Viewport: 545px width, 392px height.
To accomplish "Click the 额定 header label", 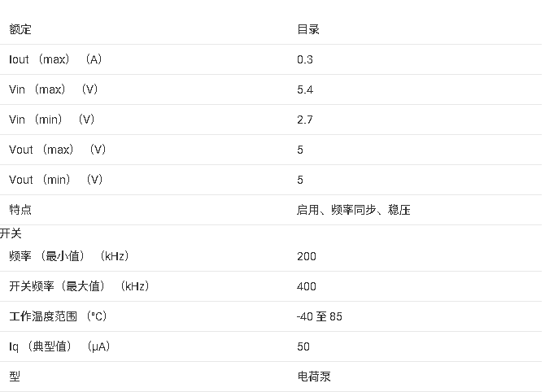I will 20,29.
